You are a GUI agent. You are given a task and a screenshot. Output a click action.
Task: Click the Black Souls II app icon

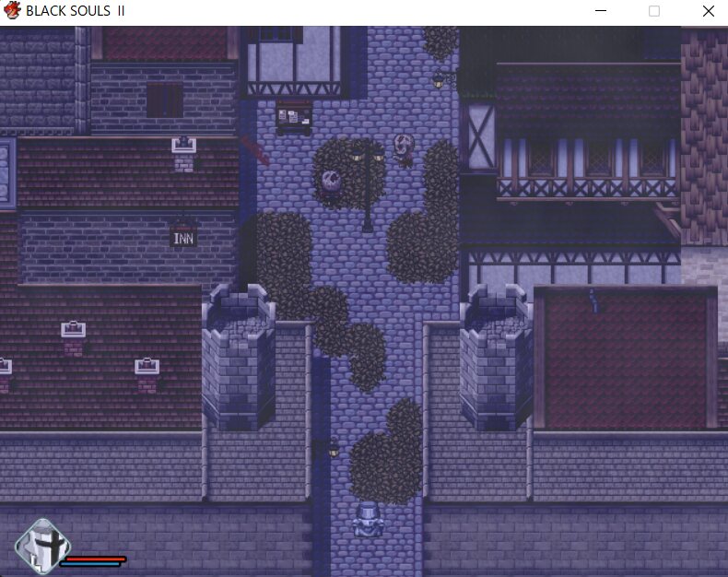(12, 10)
